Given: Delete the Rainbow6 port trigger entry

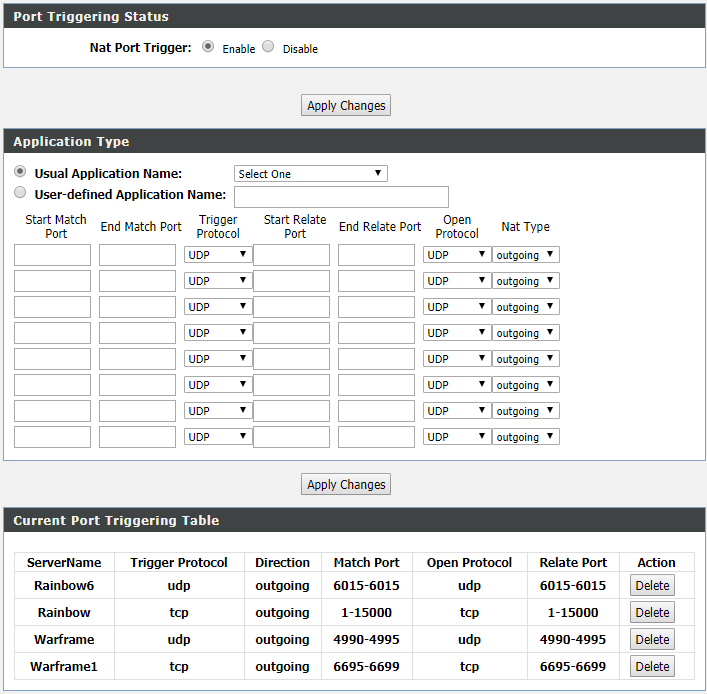Looking at the screenshot, I should [x=652, y=585].
